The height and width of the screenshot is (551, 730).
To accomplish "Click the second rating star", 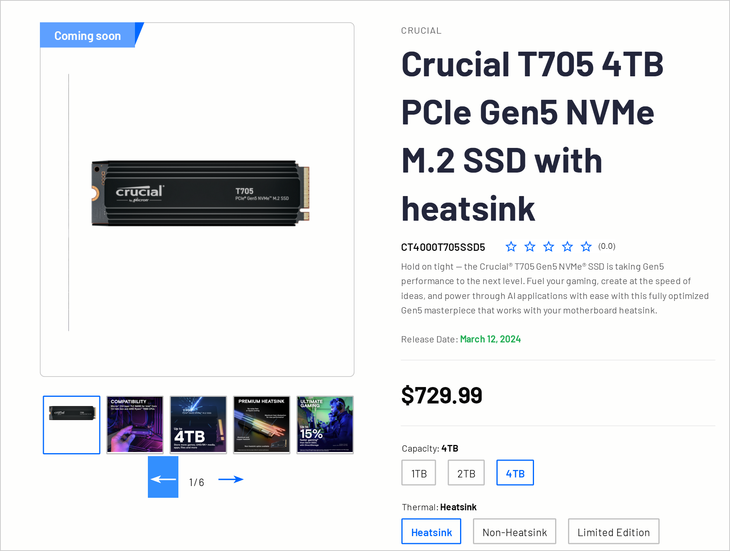I will [530, 247].
